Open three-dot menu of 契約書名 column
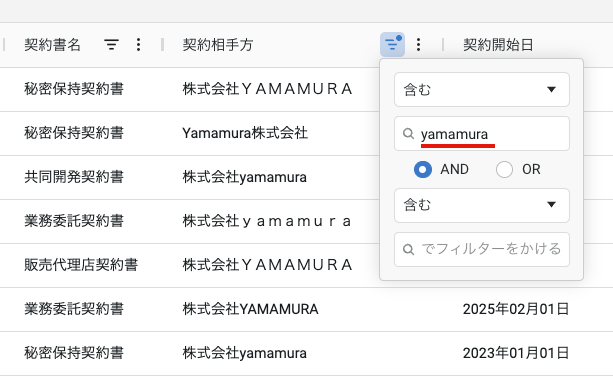Screen dimensions: 613x383 pos(138,45)
